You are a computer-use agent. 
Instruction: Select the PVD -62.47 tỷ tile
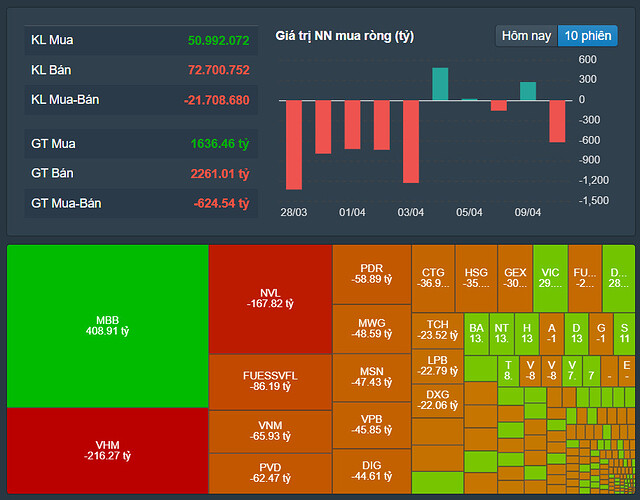tap(270, 473)
